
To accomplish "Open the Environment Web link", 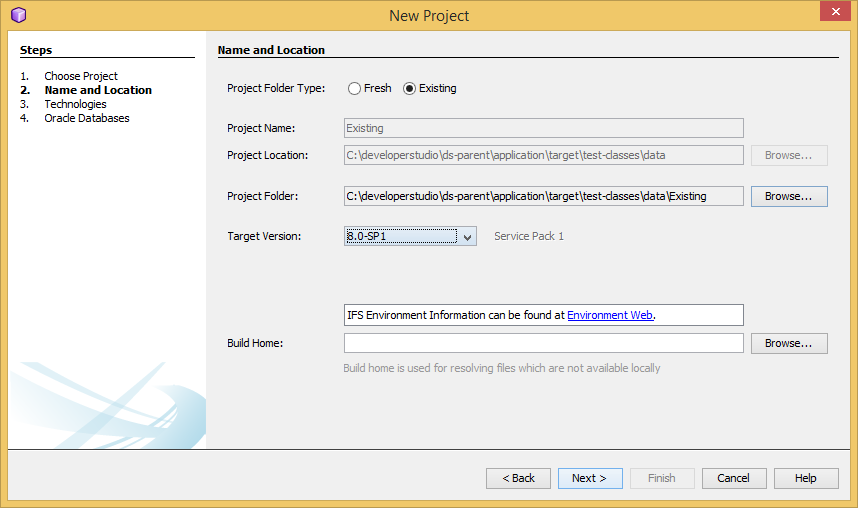I will pos(610,315).
